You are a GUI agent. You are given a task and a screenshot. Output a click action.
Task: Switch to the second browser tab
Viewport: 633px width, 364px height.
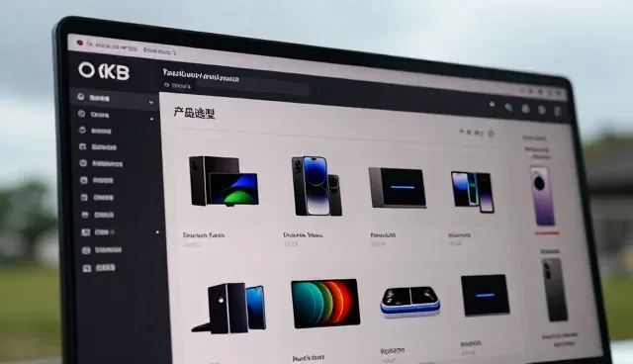pos(159,51)
